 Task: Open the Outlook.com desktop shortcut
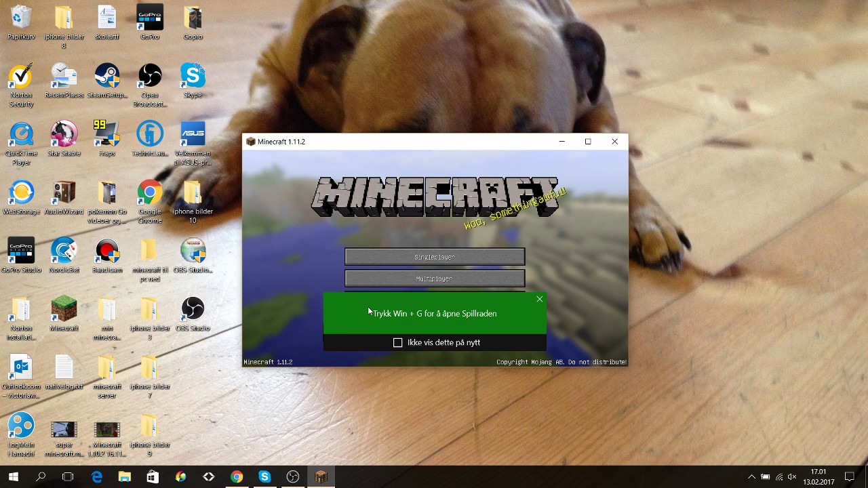(x=21, y=377)
